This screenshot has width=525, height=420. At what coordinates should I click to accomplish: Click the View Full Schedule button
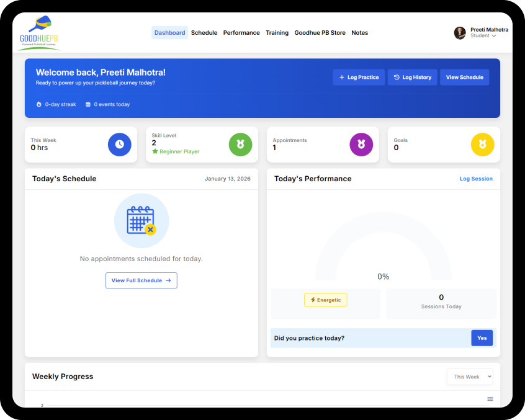point(141,280)
